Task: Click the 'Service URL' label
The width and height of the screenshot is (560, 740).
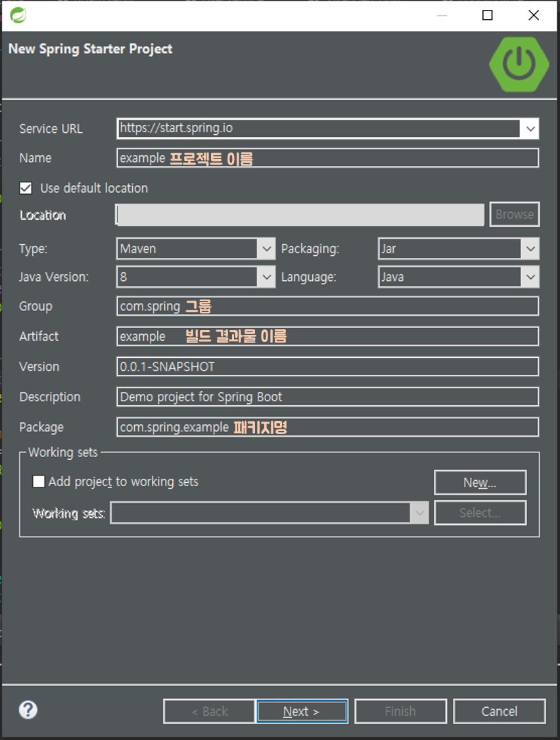Action: coord(51,129)
